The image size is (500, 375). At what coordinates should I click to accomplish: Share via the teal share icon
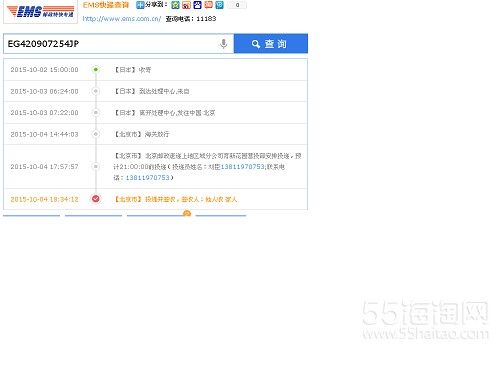[x=219, y=5]
